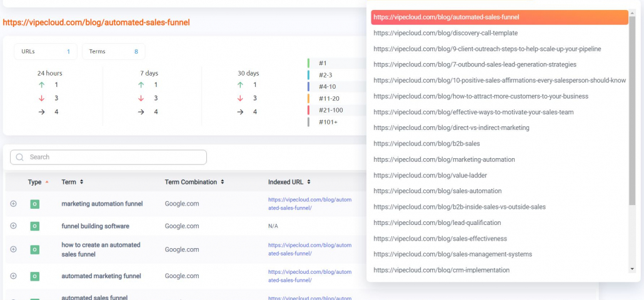Open Indexed URL link for marketing automation funnel
644x300 pixels.
click(x=309, y=204)
